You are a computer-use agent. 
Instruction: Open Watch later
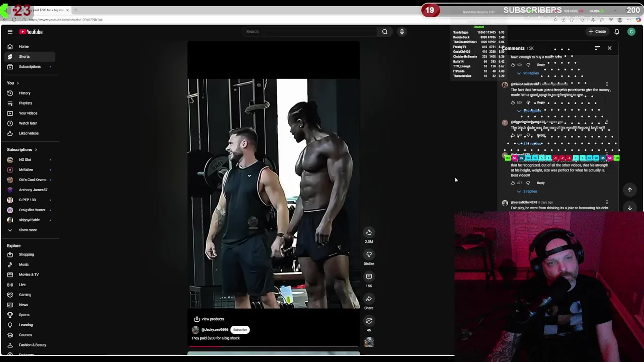(x=28, y=123)
